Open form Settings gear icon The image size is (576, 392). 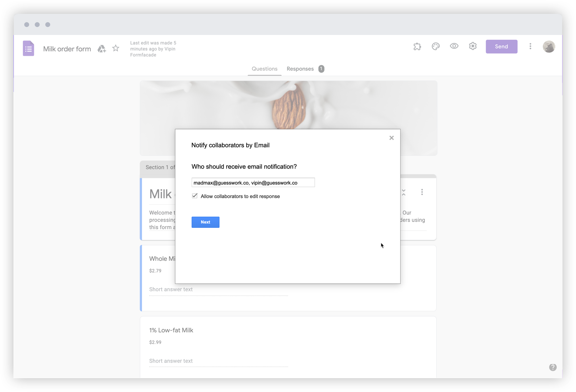[472, 46]
